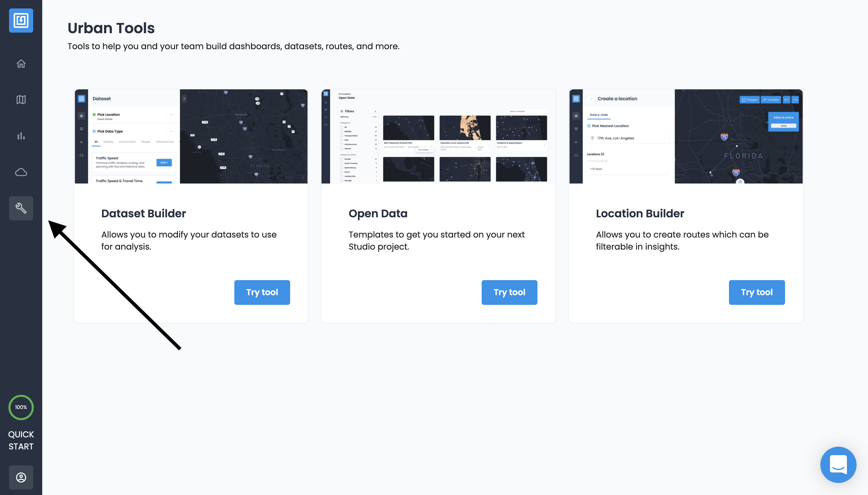Click the Open Data card title
Screen dimensions: 868x495
378,213
